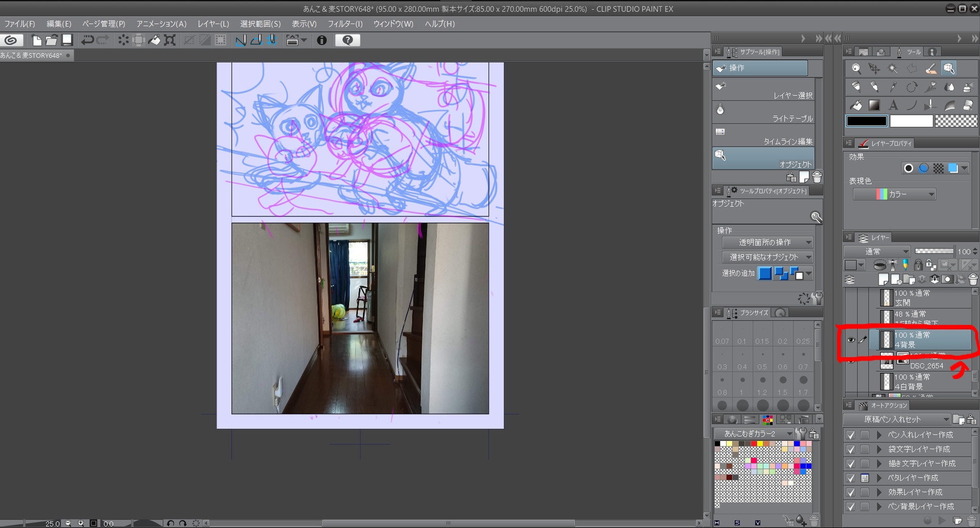The width and height of the screenshot is (980, 528).
Task: Open 透明箇所の操作 dropdown
Action: click(767, 242)
